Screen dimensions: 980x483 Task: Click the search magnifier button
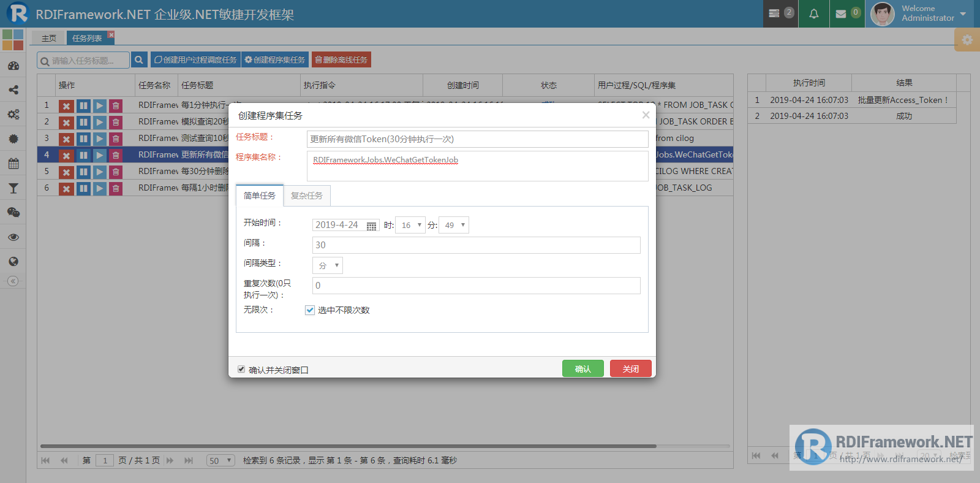point(139,59)
